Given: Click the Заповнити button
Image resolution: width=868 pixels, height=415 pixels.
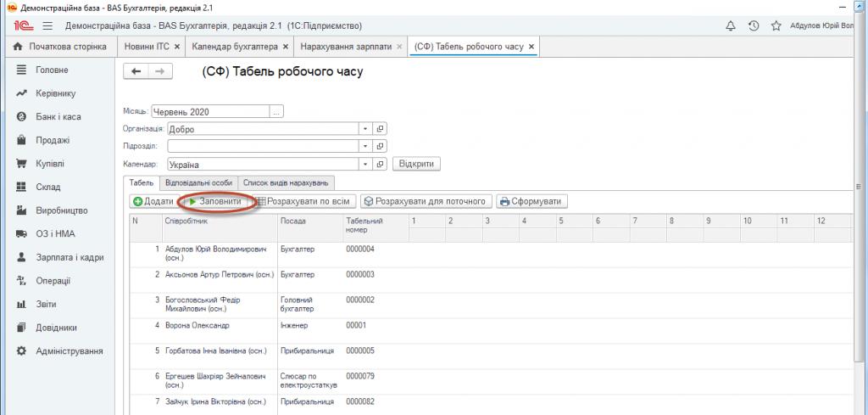Looking at the screenshot, I should click(215, 202).
